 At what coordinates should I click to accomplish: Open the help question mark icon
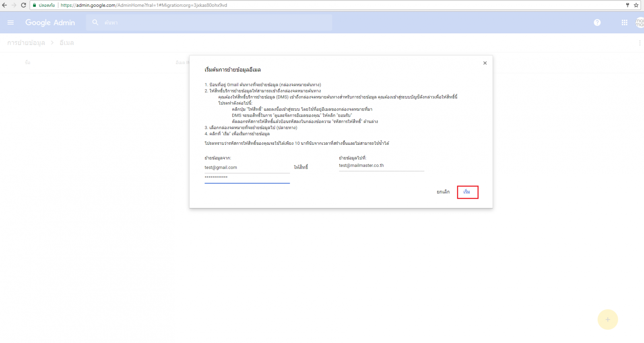coord(597,23)
